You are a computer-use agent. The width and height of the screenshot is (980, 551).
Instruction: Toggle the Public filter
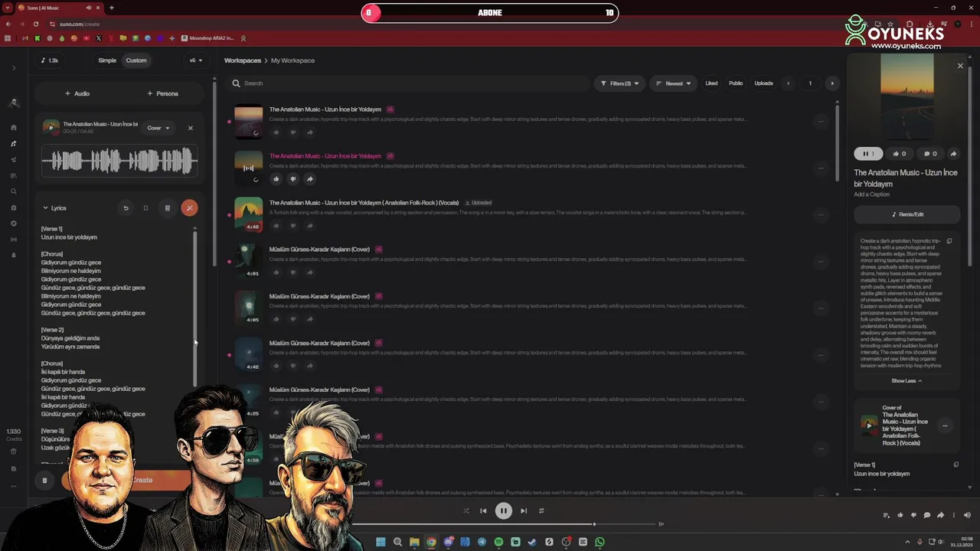[736, 83]
